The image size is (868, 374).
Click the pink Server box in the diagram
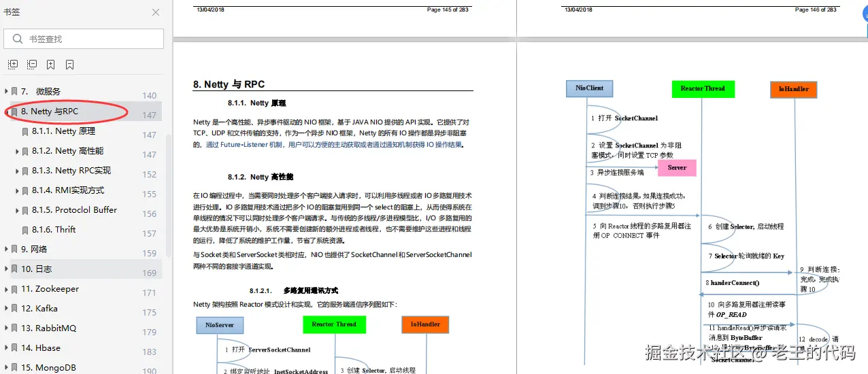[x=677, y=167]
